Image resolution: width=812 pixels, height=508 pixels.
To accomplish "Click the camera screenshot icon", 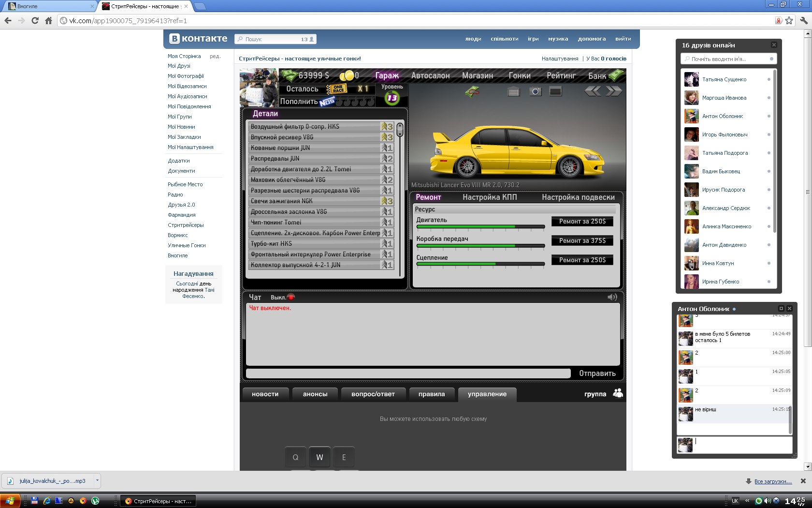I will pos(536,91).
